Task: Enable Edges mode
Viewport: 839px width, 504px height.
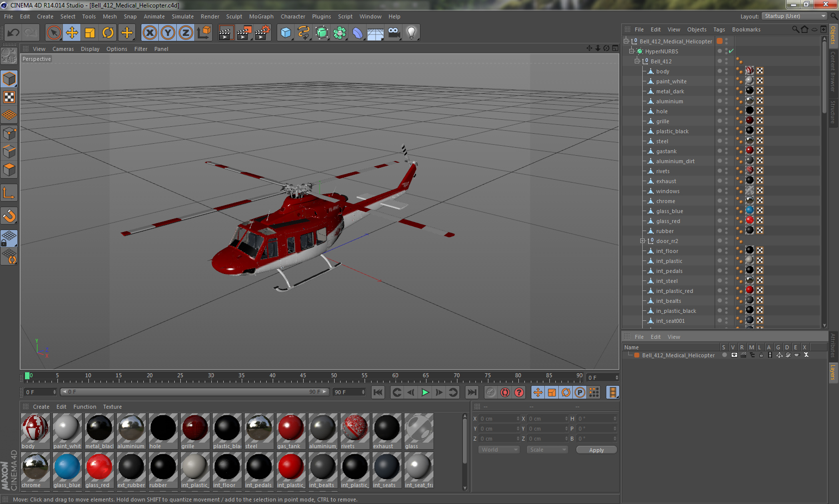Action: tap(9, 151)
